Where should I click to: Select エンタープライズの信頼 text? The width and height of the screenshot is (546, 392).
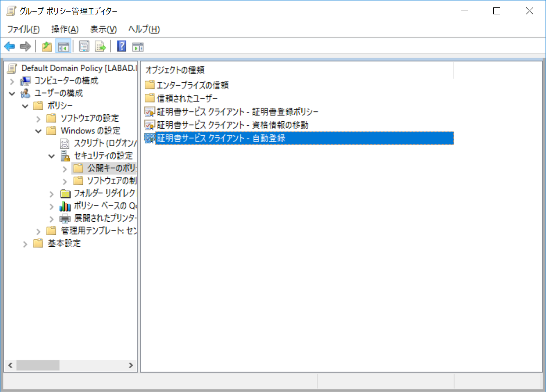(x=192, y=85)
